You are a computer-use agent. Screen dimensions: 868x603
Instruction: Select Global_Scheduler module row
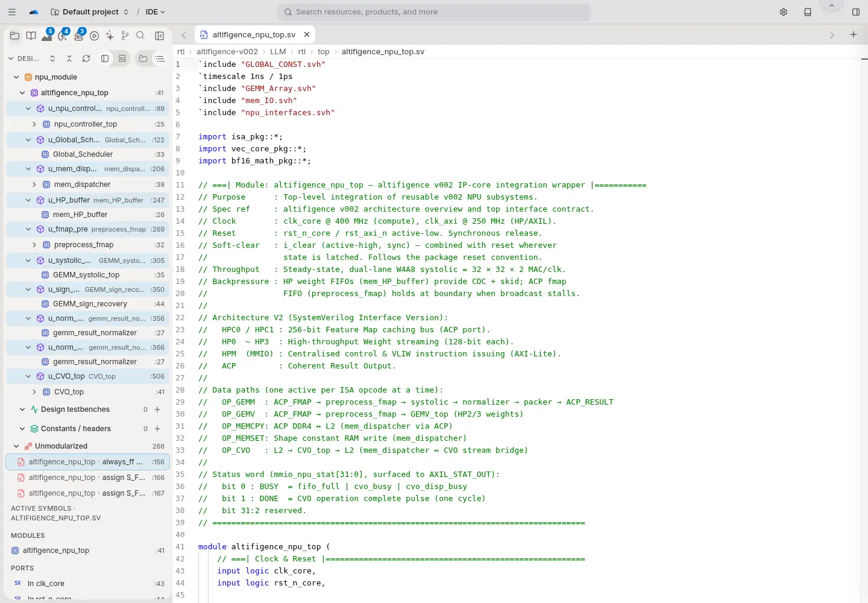88,154
